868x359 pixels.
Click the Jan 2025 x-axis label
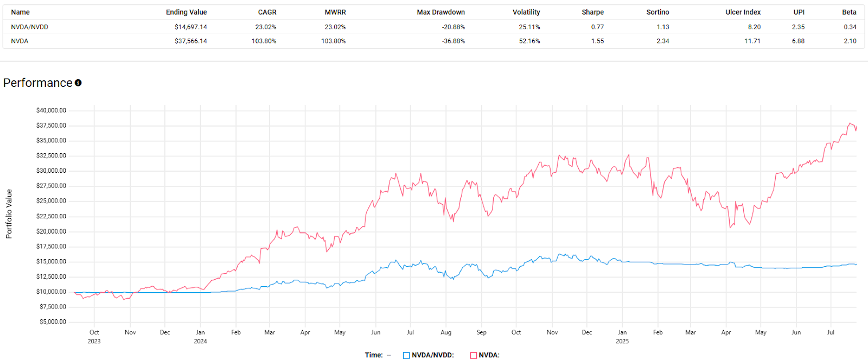click(622, 337)
